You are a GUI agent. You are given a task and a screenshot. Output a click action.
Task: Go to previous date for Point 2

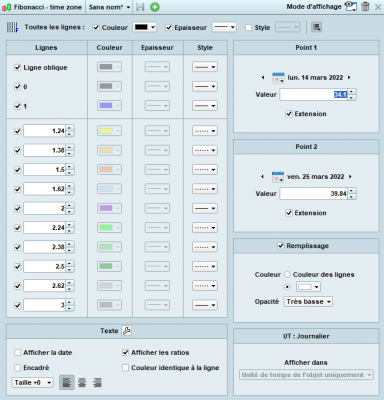[x=263, y=176]
